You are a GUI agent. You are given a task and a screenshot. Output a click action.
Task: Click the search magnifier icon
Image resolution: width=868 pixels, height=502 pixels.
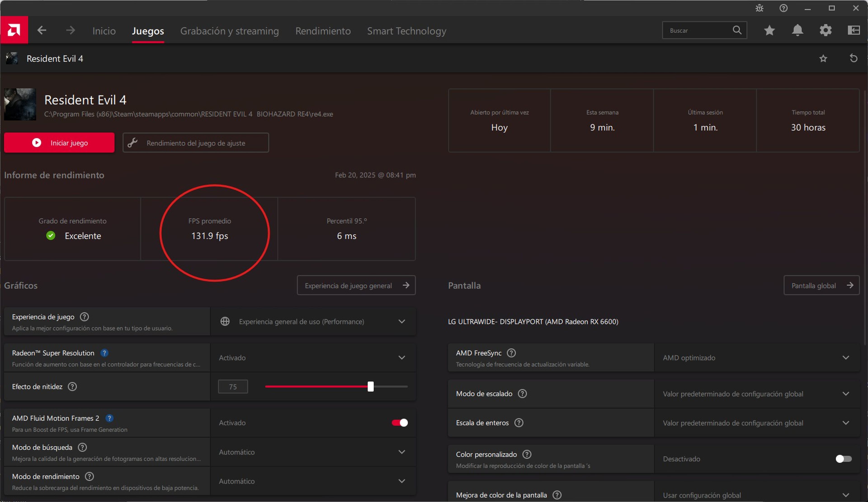click(x=737, y=30)
